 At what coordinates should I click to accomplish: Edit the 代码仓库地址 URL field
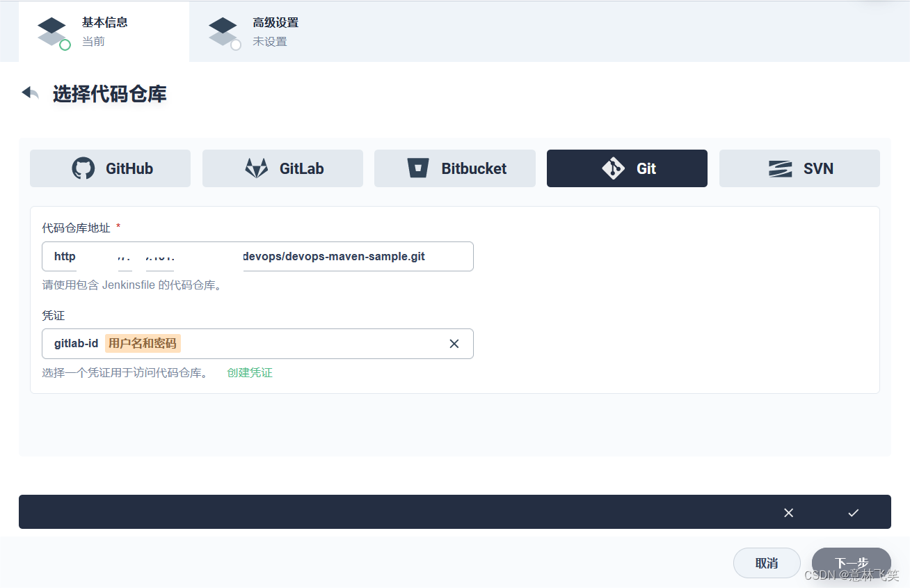pyautogui.click(x=257, y=256)
